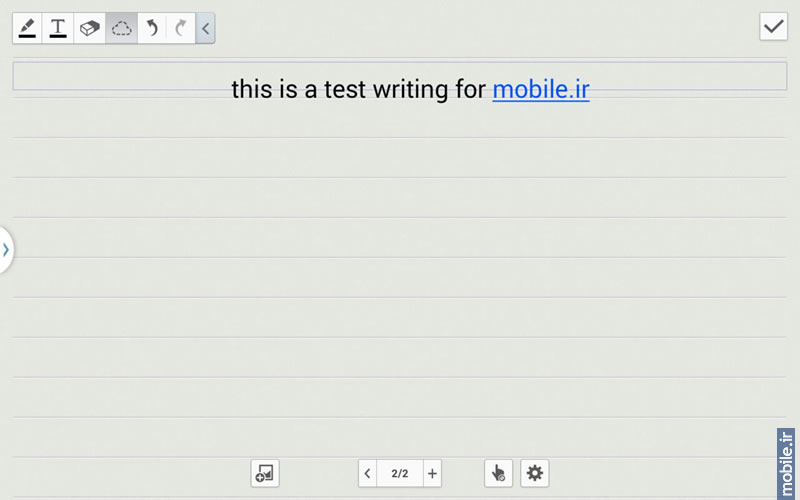Click the word "writing" in the note text

click(411, 90)
